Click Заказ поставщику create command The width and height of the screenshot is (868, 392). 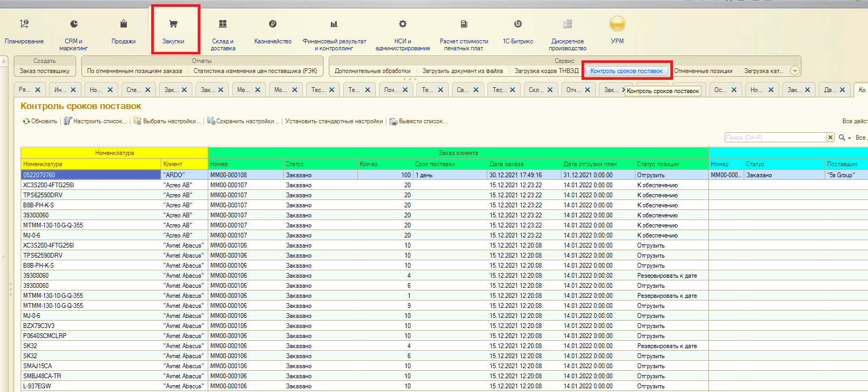[45, 71]
